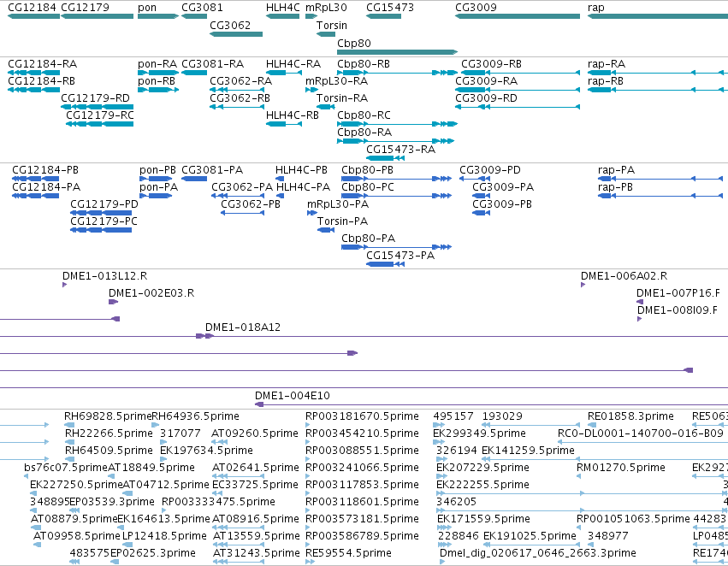Image resolution: width=728 pixels, height=566 pixels.
Task: Click the Torsin gene label
Action: click(x=332, y=25)
